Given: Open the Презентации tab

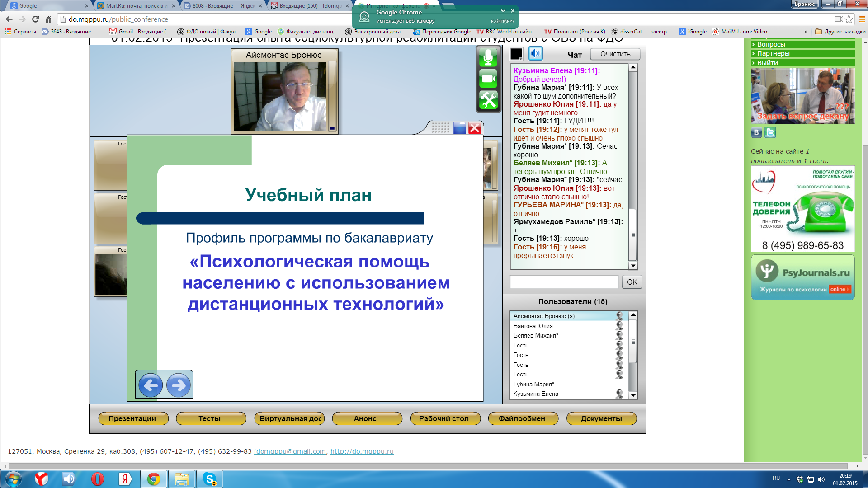Looking at the screenshot, I should 132,418.
